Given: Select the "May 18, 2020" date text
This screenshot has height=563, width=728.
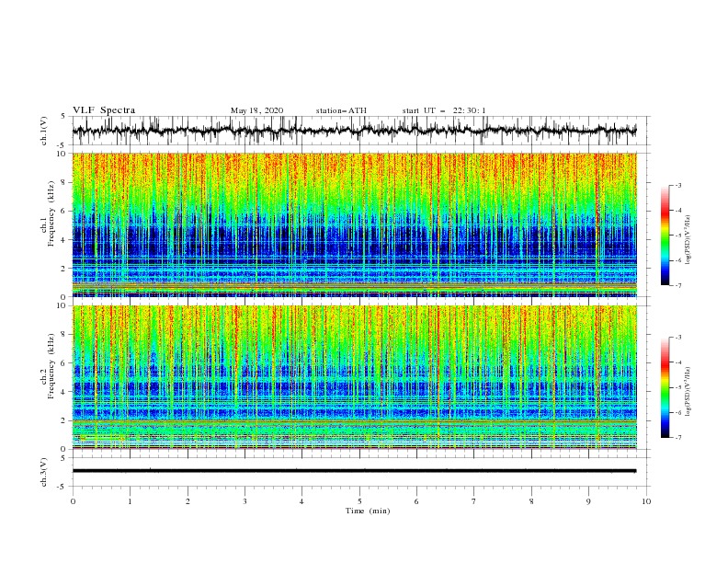Looking at the screenshot, I should 256,110.
